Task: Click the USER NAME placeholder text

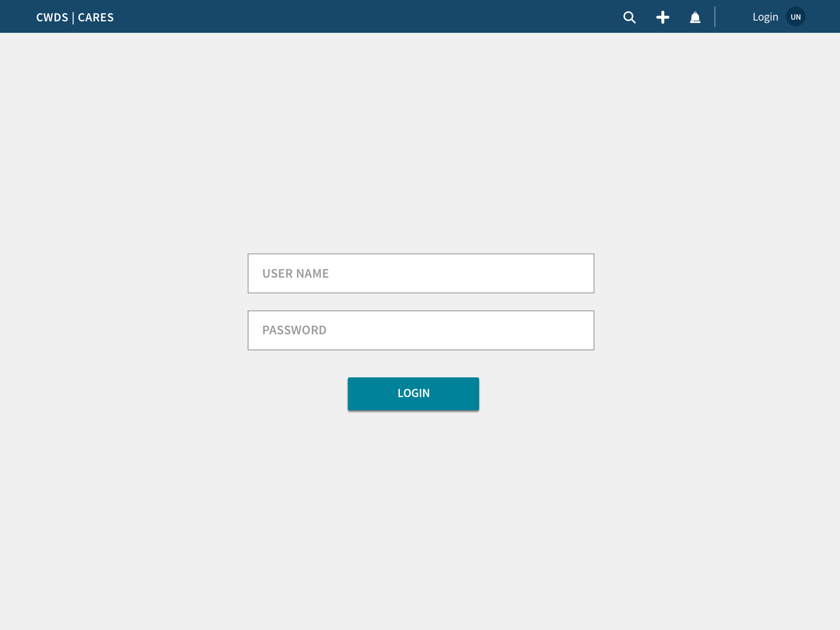Action: (x=295, y=274)
